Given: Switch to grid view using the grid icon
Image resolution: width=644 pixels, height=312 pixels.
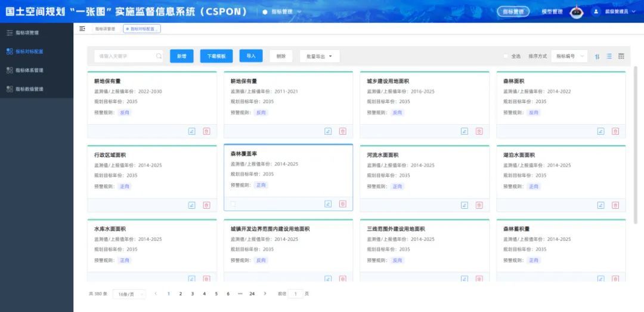Looking at the screenshot, I should [621, 56].
